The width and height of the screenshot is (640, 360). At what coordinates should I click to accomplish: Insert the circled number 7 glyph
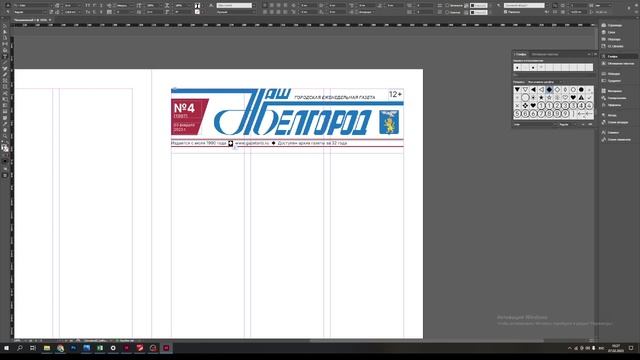[541, 114]
